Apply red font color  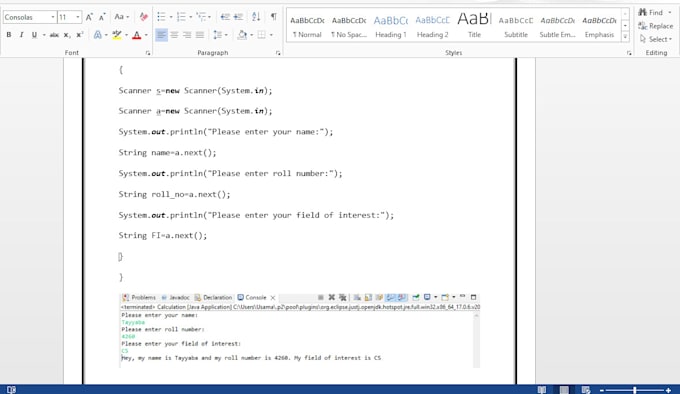point(137,35)
